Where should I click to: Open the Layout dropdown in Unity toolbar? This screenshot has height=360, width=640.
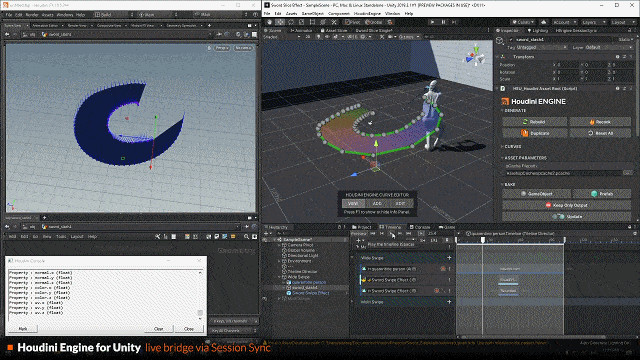click(x=621, y=22)
